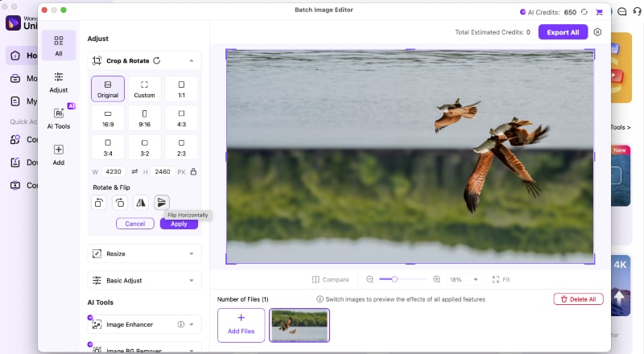Open the shopping cart to buy credits
This screenshot has height=354, width=644.
pyautogui.click(x=599, y=12)
